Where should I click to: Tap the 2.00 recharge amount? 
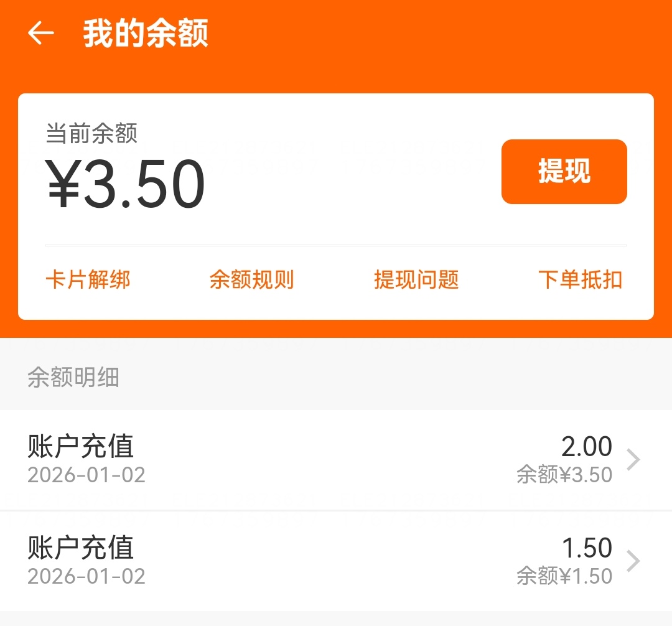click(x=586, y=447)
